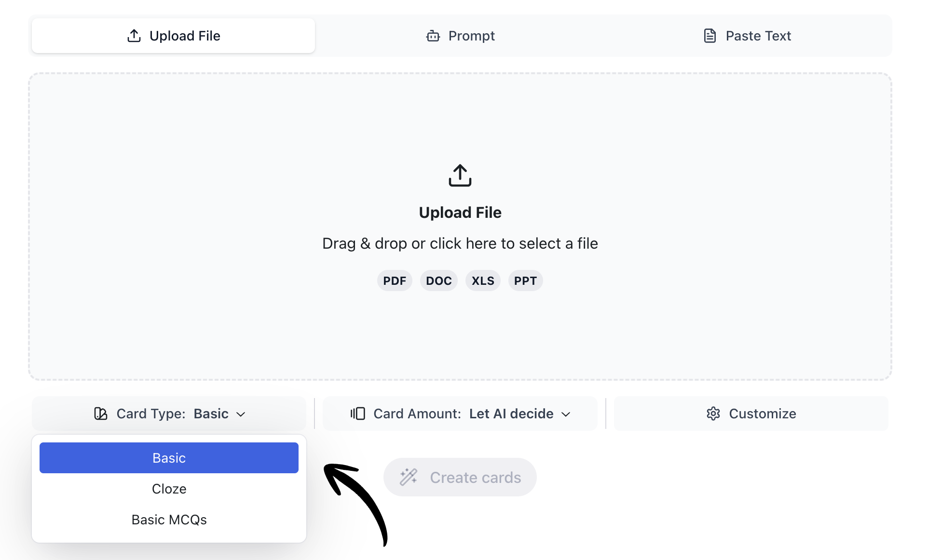The image size is (928, 560).
Task: Click the magic wand icon on Create cards
Action: point(408,477)
